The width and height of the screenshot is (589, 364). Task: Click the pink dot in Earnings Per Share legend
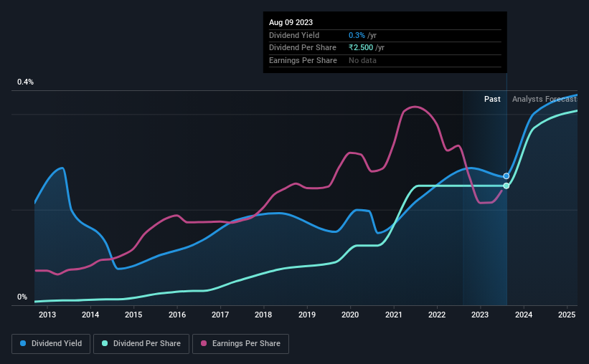[x=204, y=343]
